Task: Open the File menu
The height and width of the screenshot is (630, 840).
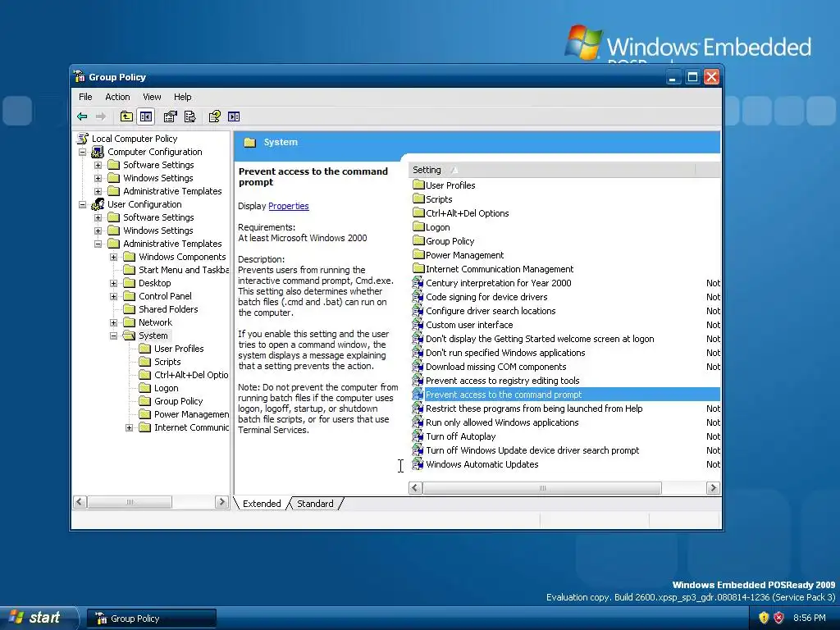Action: (85, 97)
